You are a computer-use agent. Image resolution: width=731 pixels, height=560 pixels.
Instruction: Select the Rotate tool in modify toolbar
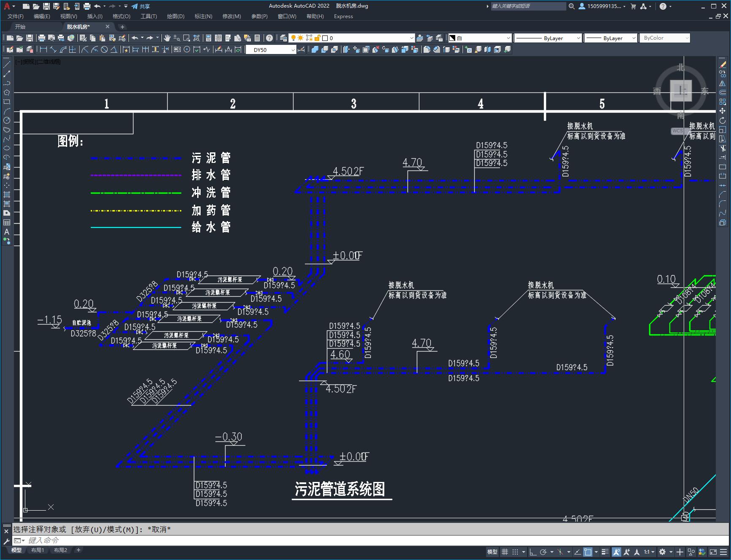(x=723, y=120)
